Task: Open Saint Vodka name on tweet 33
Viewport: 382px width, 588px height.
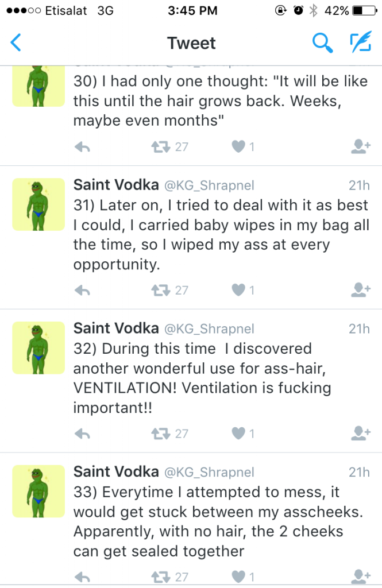Action: 116,472
